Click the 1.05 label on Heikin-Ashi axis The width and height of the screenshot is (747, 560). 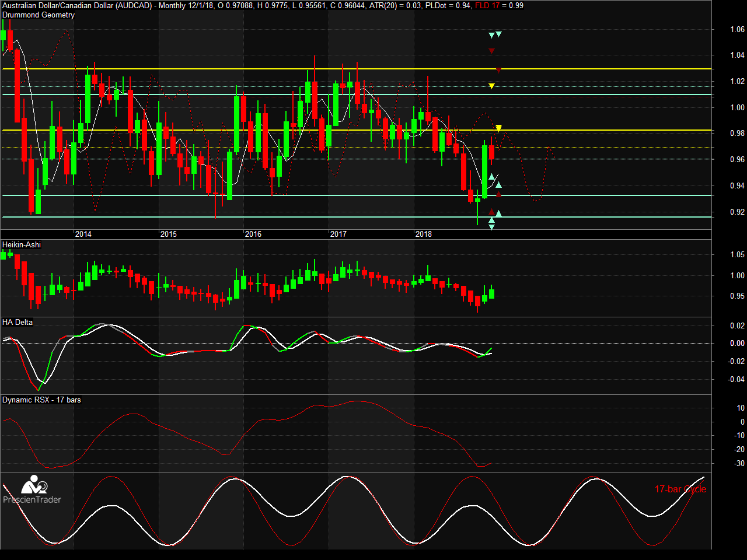(737, 254)
